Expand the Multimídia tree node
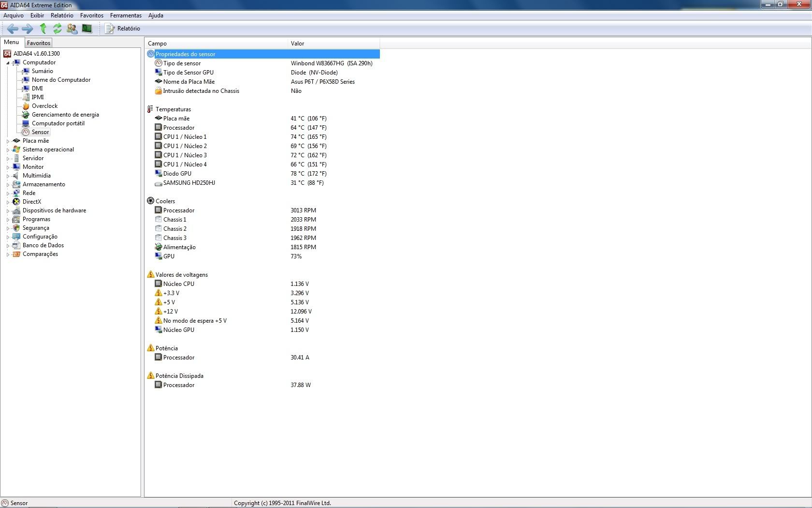Viewport: 812px width, 508px height. 8,176
